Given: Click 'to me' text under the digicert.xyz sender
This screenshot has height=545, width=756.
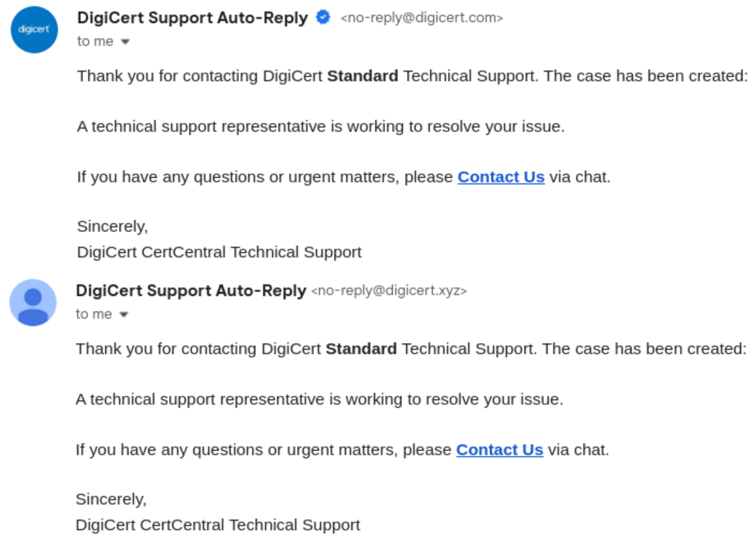Looking at the screenshot, I should pos(94,314).
